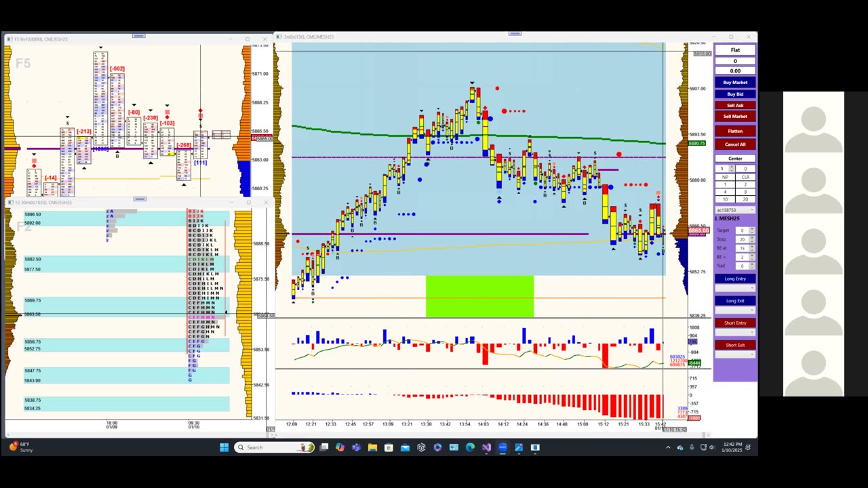Click the Target value field
This screenshot has height=488, width=868.
pos(742,230)
